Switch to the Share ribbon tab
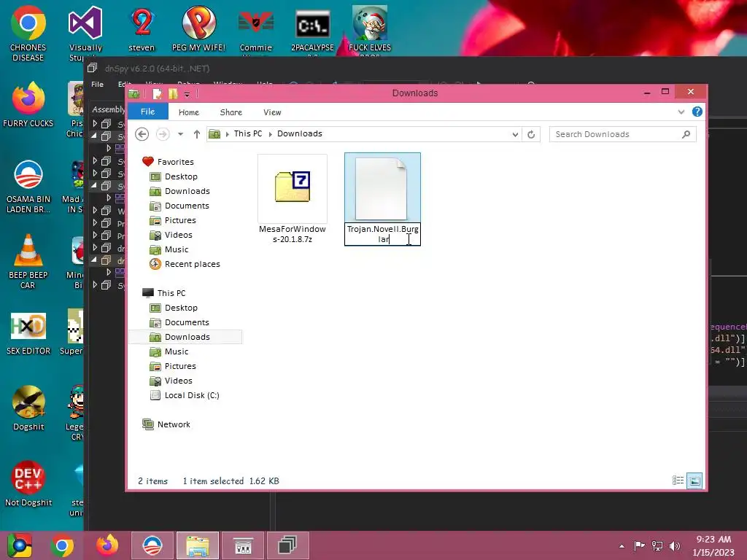The height and width of the screenshot is (560, 747). pyautogui.click(x=231, y=112)
